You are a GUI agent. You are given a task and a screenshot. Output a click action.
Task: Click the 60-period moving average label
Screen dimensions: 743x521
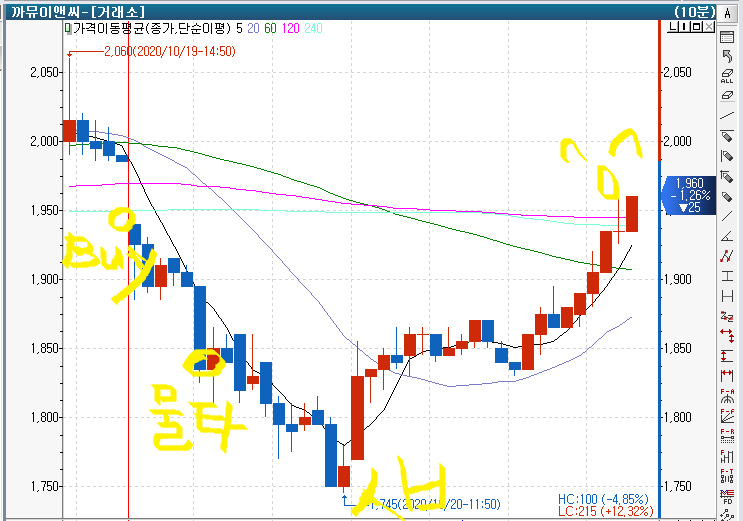point(267,30)
